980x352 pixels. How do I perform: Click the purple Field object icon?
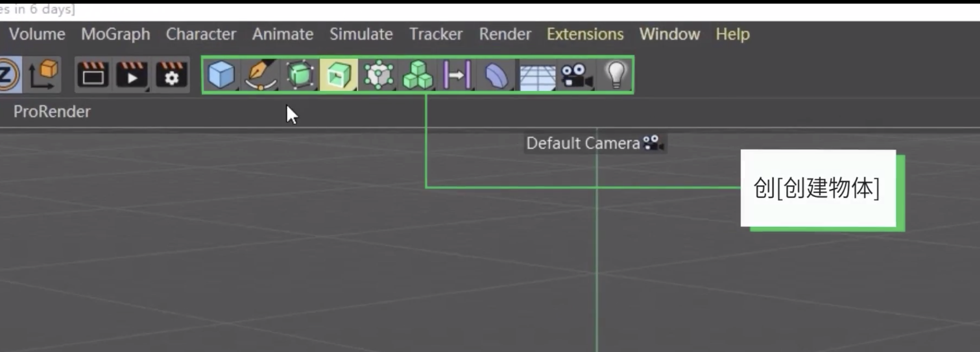click(x=457, y=75)
